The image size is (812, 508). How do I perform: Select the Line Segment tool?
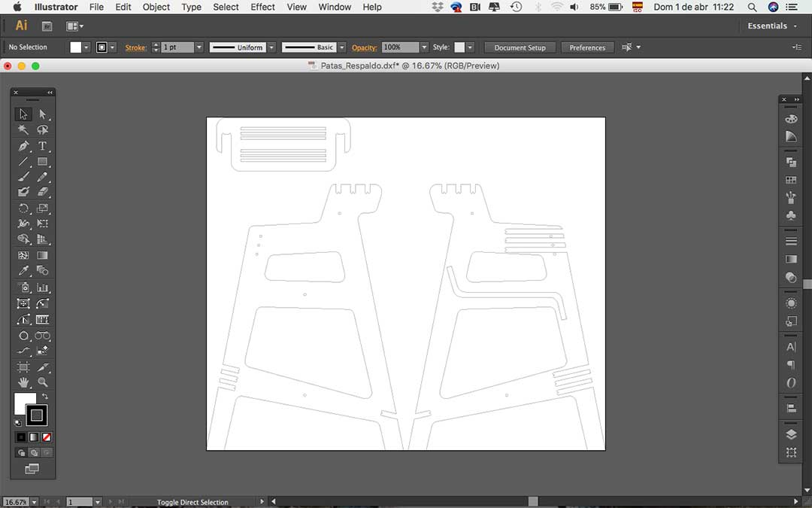pyautogui.click(x=23, y=162)
